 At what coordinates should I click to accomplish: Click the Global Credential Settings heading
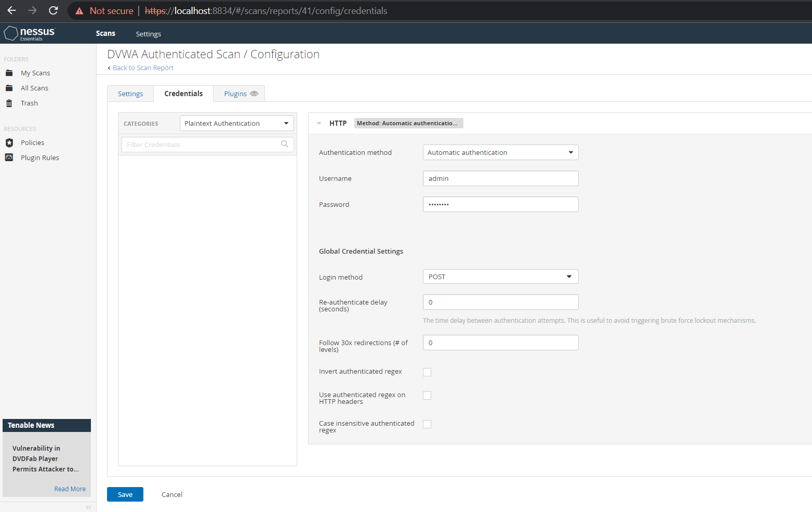[361, 251]
